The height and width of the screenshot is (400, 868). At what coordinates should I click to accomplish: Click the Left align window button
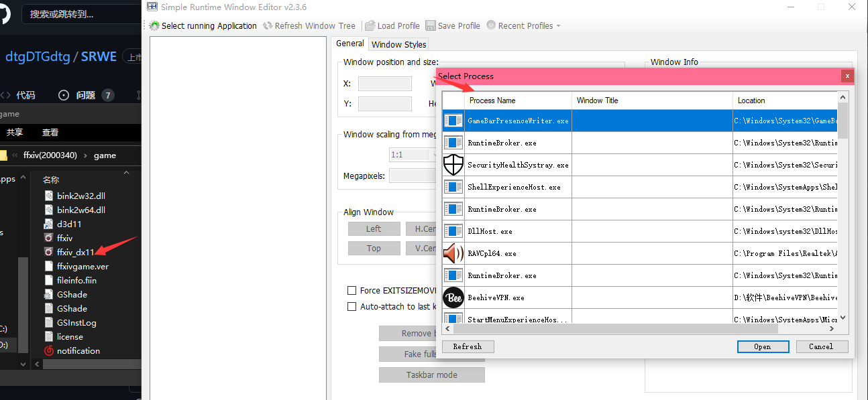click(x=374, y=229)
